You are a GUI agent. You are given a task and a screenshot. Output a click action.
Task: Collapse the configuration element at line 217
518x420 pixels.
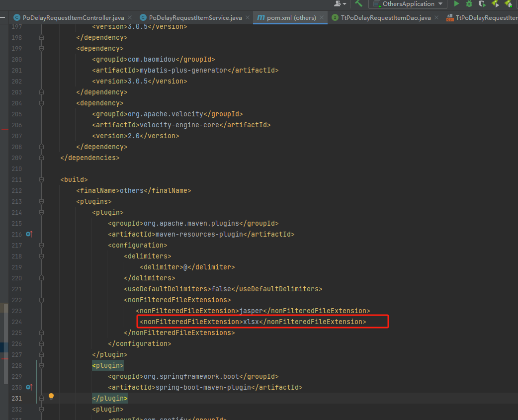point(41,246)
